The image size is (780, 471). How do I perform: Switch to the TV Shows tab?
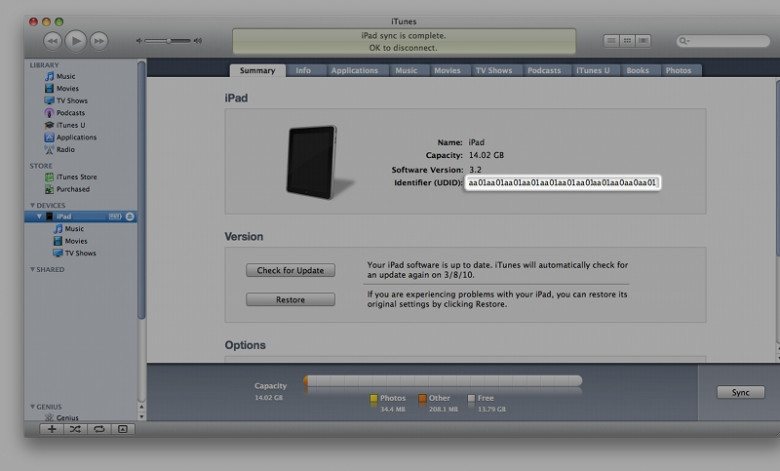point(494,71)
